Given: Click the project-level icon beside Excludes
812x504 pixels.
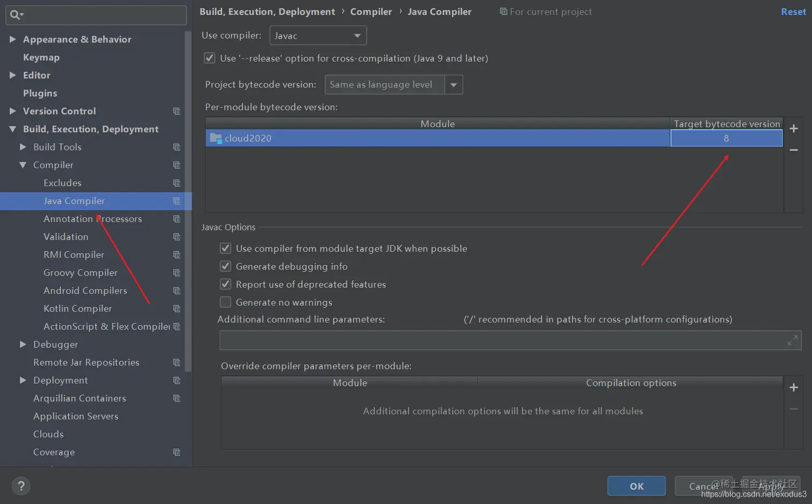Looking at the screenshot, I should (x=176, y=183).
